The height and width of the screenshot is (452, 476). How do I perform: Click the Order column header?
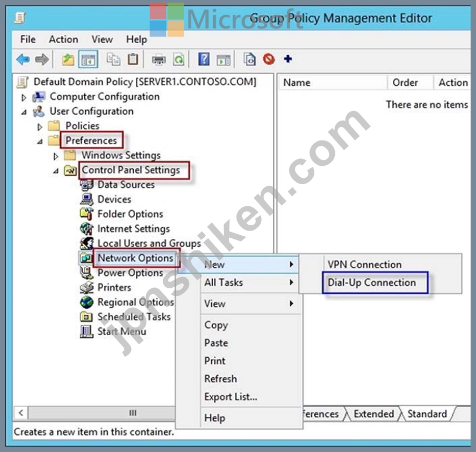tap(410, 83)
